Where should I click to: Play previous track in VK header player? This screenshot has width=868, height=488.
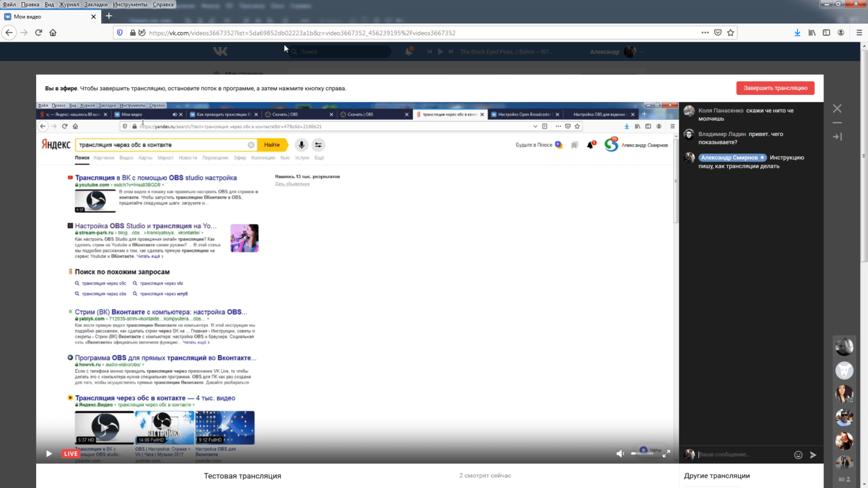429,51
